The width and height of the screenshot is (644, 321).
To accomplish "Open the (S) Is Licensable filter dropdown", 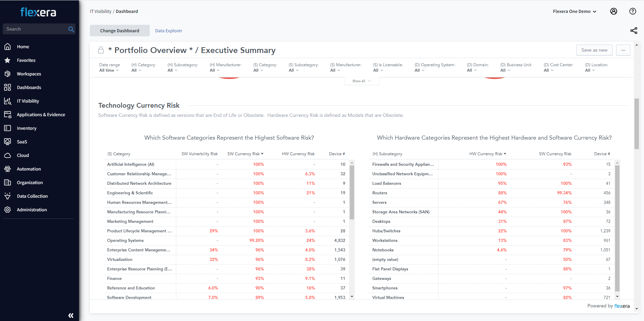I will point(378,70).
